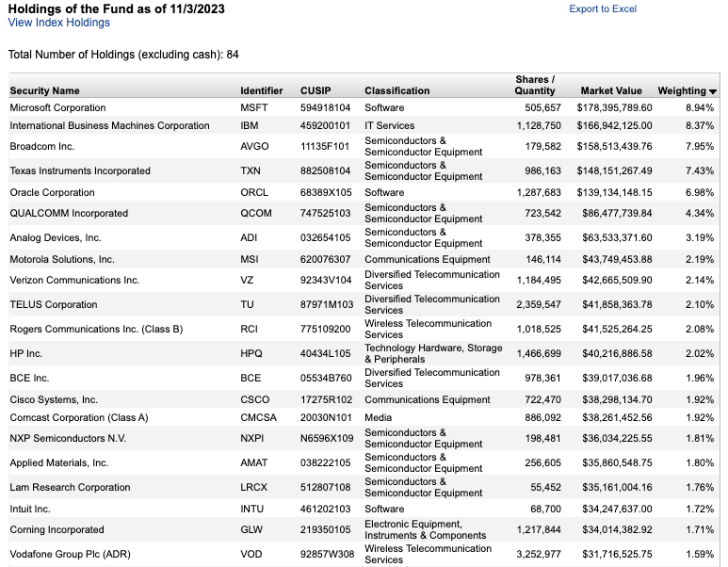Image resolution: width=728 pixels, height=567 pixels.
Task: Click QUALCOMM Incorporated security name
Action: pos(69,213)
